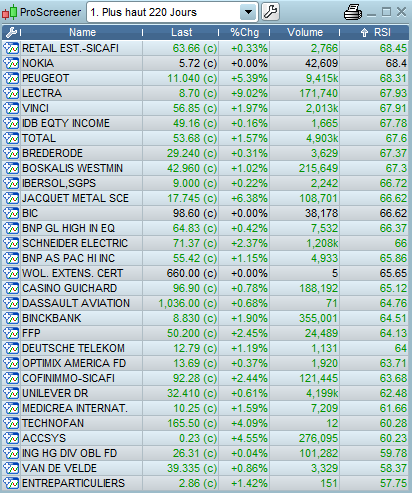Select the CASINO GUICHARD name cell
The image size is (412, 493).
pyautogui.click(x=81, y=288)
